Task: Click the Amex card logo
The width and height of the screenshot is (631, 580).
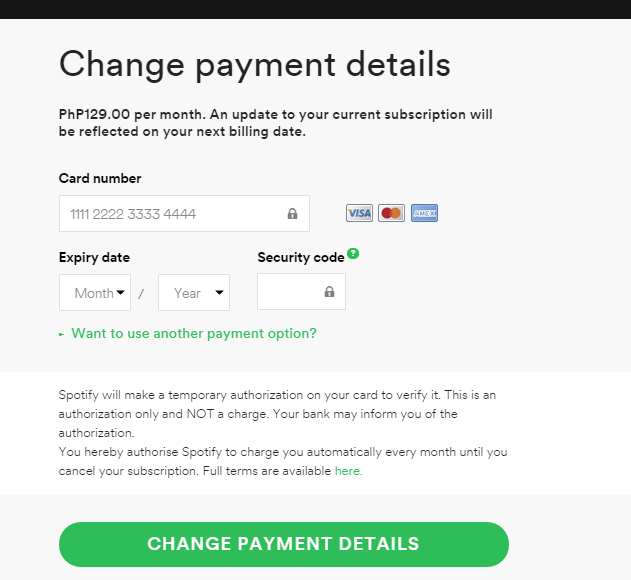Action: (x=425, y=213)
